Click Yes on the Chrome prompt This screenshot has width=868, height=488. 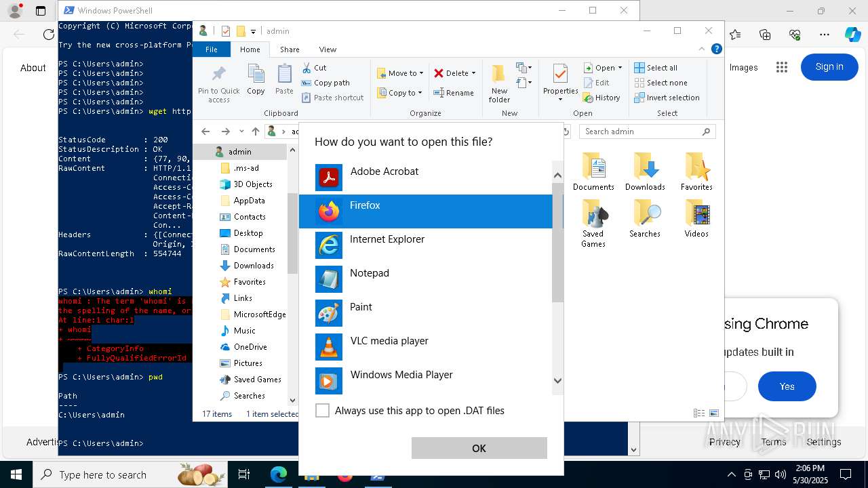coord(787,386)
